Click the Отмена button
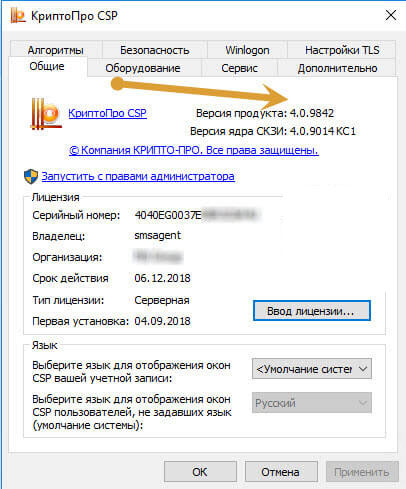Image resolution: width=406 pixels, height=489 pixels. pos(280,472)
